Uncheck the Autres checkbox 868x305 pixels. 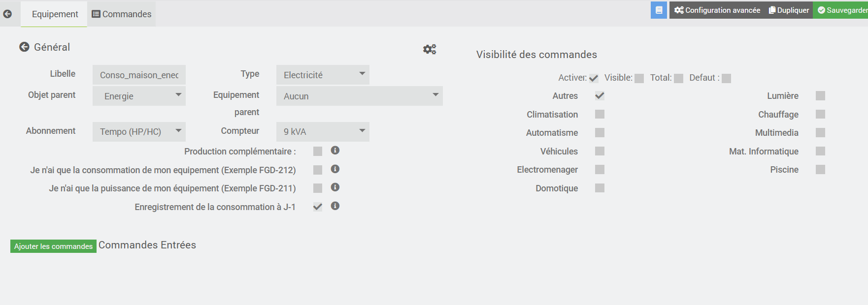click(600, 95)
